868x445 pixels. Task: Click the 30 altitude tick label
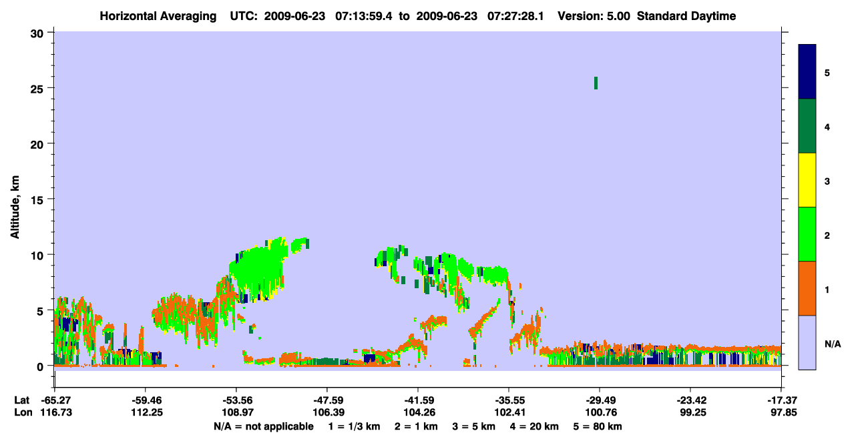point(39,33)
